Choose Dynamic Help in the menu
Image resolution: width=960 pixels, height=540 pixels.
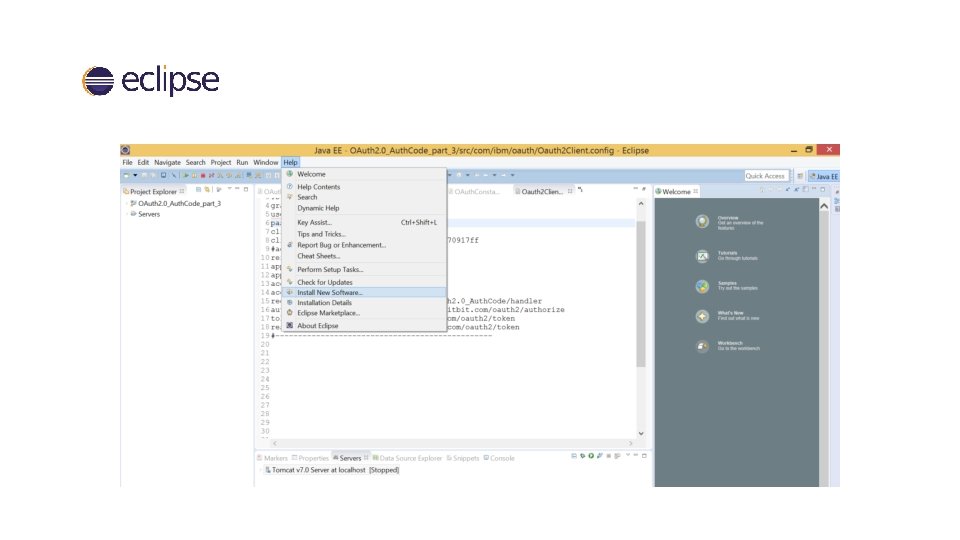click(x=364, y=208)
